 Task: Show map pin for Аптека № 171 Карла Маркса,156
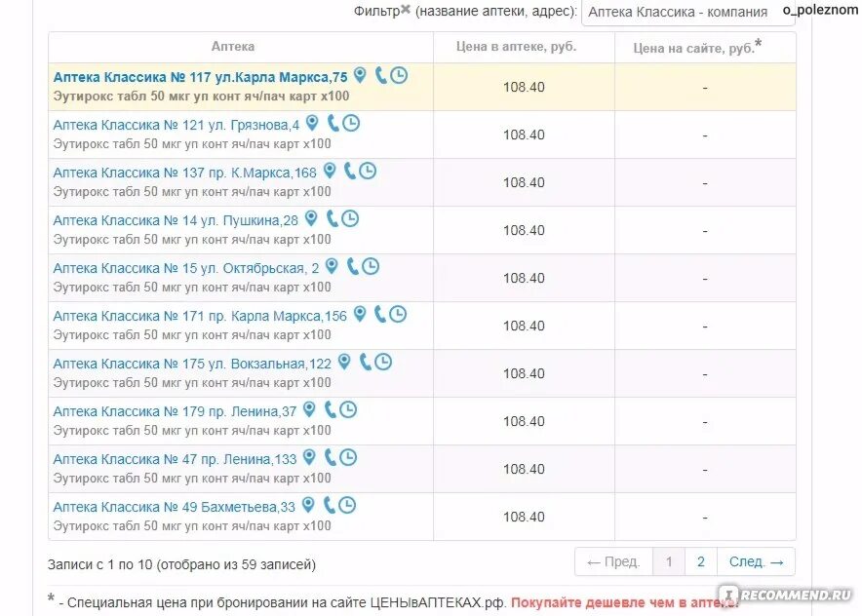[x=360, y=314]
